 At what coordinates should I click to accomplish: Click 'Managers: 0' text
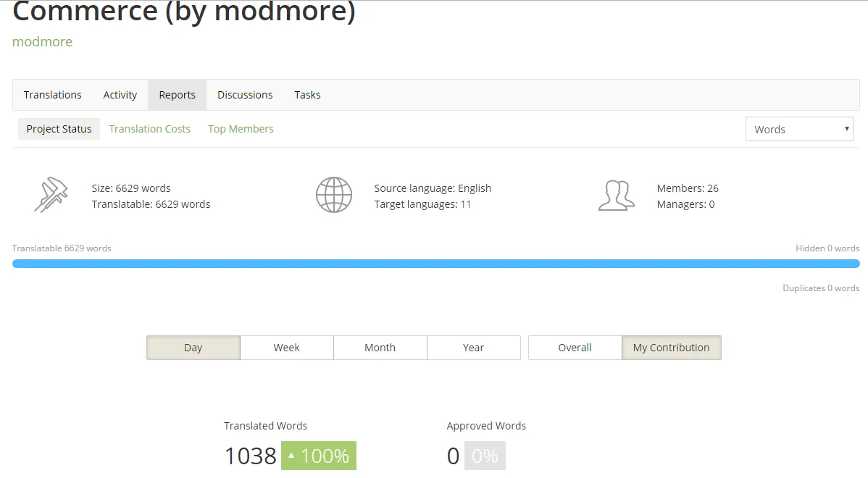click(x=686, y=204)
